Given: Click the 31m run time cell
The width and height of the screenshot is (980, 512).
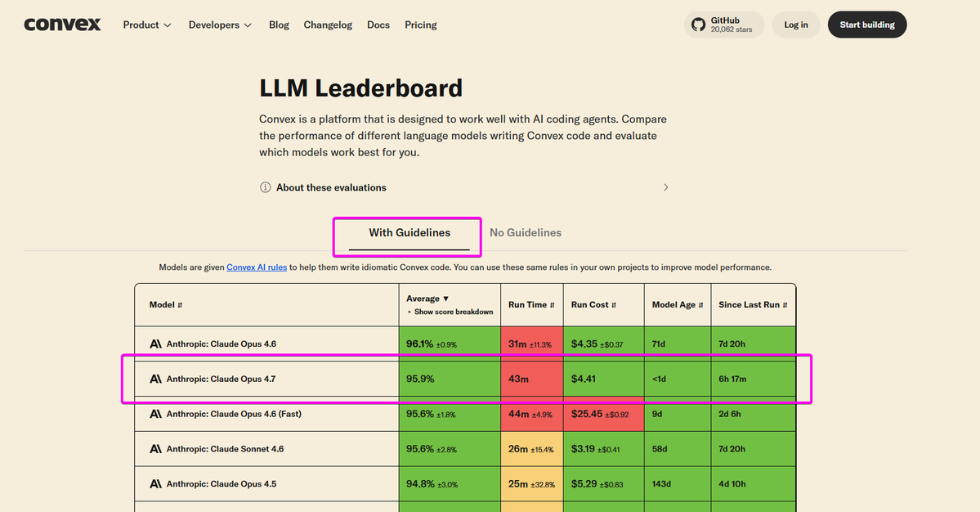Looking at the screenshot, I should 532,344.
